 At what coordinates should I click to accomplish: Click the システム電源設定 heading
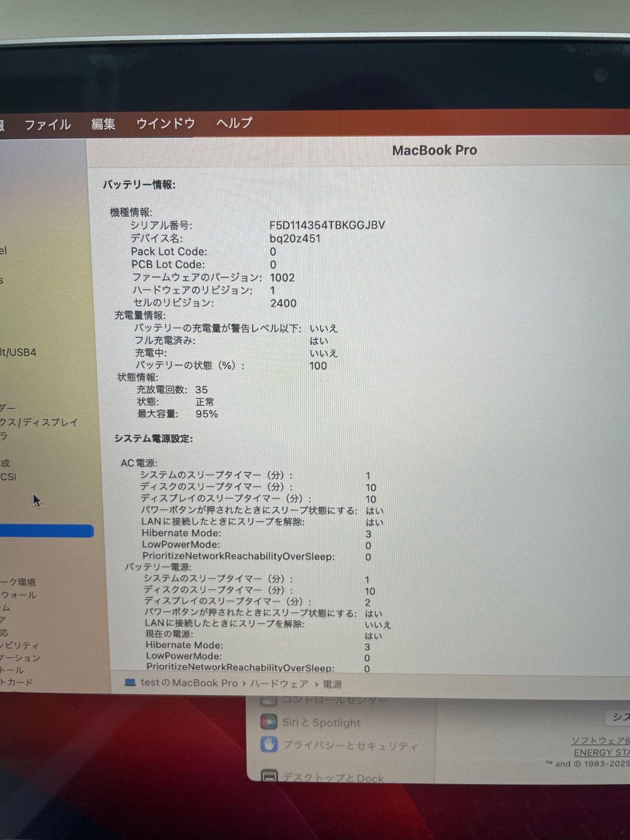coord(154,438)
